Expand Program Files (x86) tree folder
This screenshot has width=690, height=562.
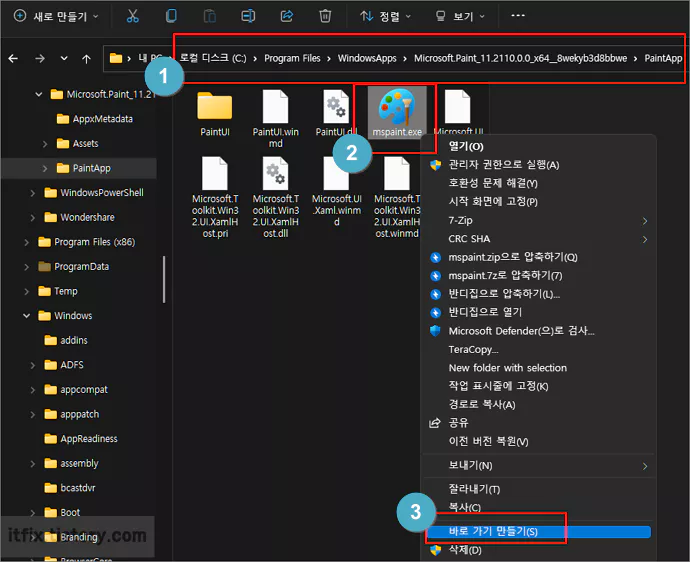[26, 242]
